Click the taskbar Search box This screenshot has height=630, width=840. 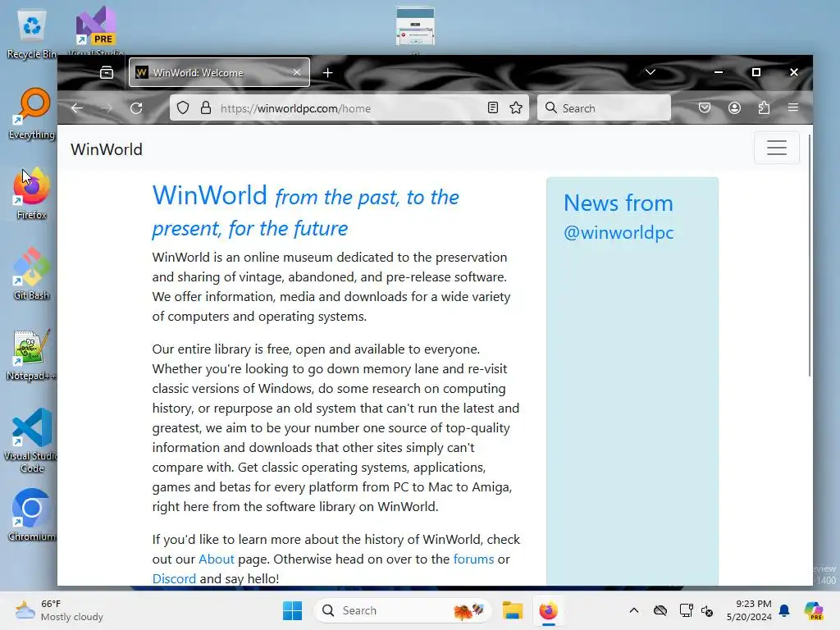pyautogui.click(x=403, y=610)
